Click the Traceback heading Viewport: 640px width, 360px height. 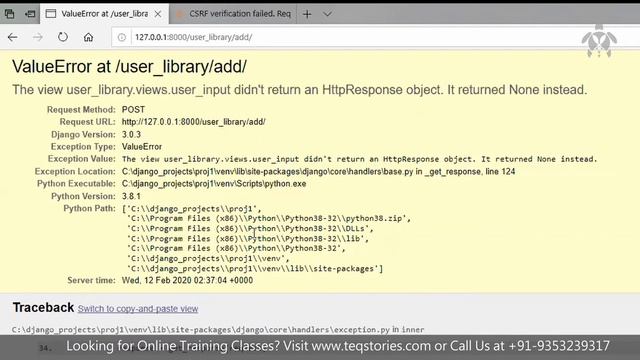click(43, 307)
